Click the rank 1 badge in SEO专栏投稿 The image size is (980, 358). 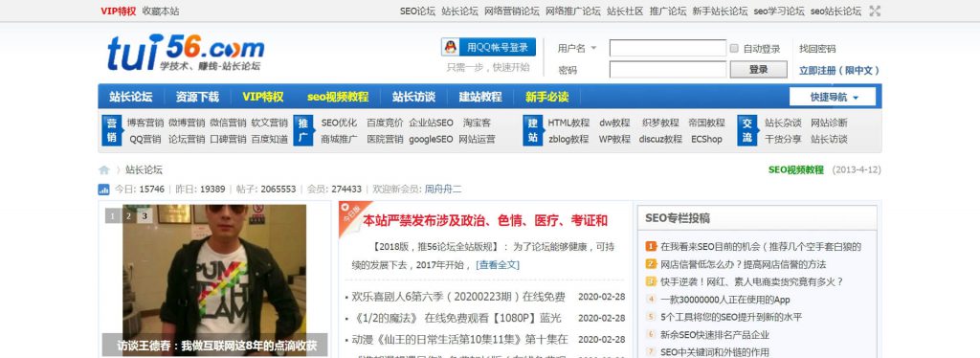pyautogui.click(x=651, y=247)
